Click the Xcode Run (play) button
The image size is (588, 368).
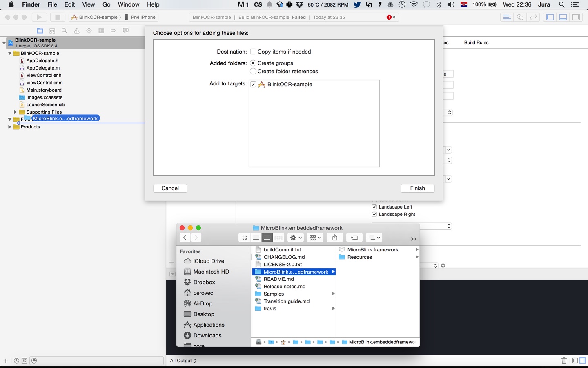[x=39, y=17]
